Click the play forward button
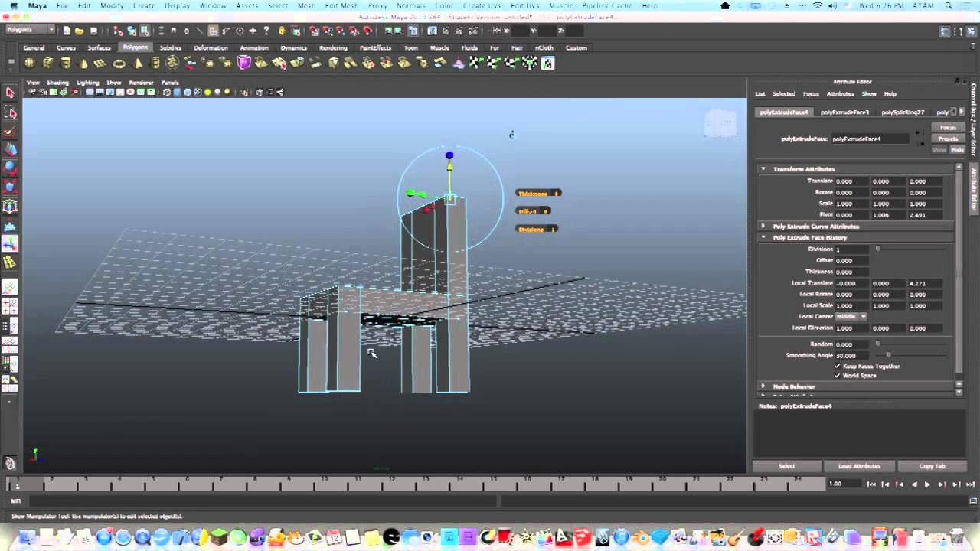The height and width of the screenshot is (551, 980). click(927, 484)
